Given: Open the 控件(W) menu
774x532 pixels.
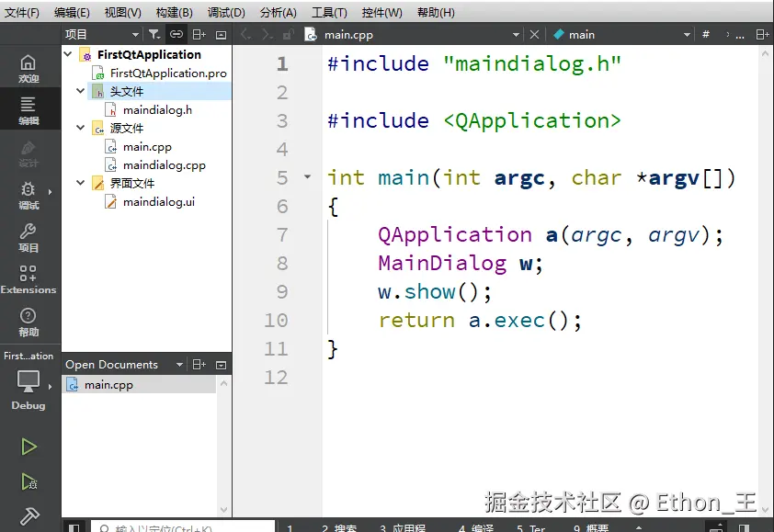Looking at the screenshot, I should tap(381, 12).
